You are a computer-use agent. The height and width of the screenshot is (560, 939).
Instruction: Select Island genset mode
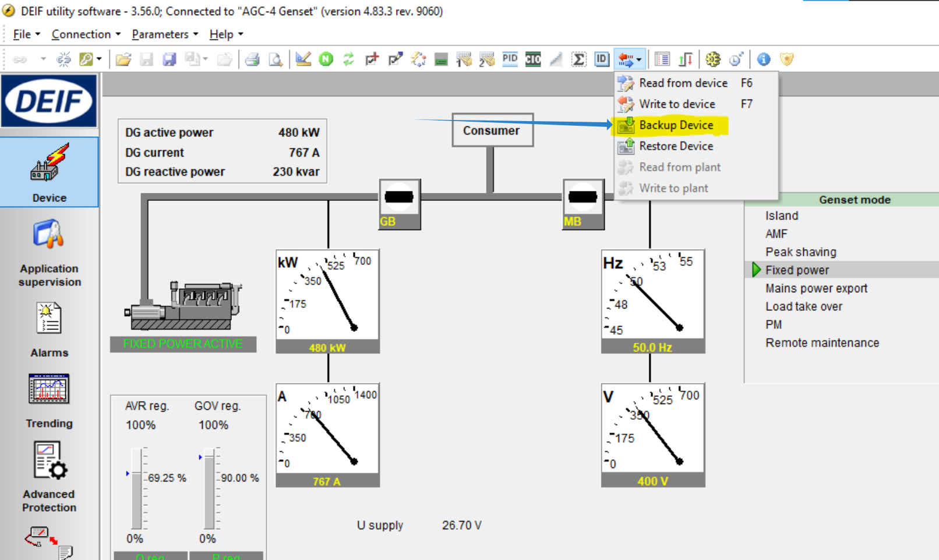click(x=782, y=216)
